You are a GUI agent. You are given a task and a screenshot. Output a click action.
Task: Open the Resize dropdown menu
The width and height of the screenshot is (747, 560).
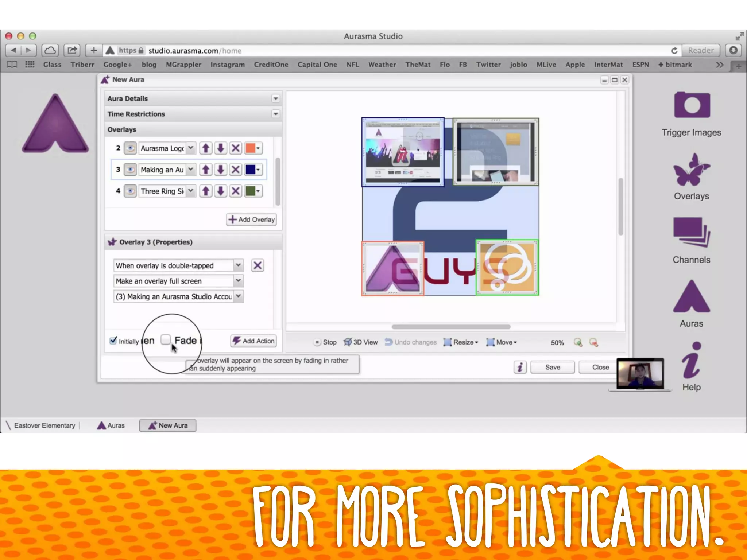pyautogui.click(x=461, y=342)
